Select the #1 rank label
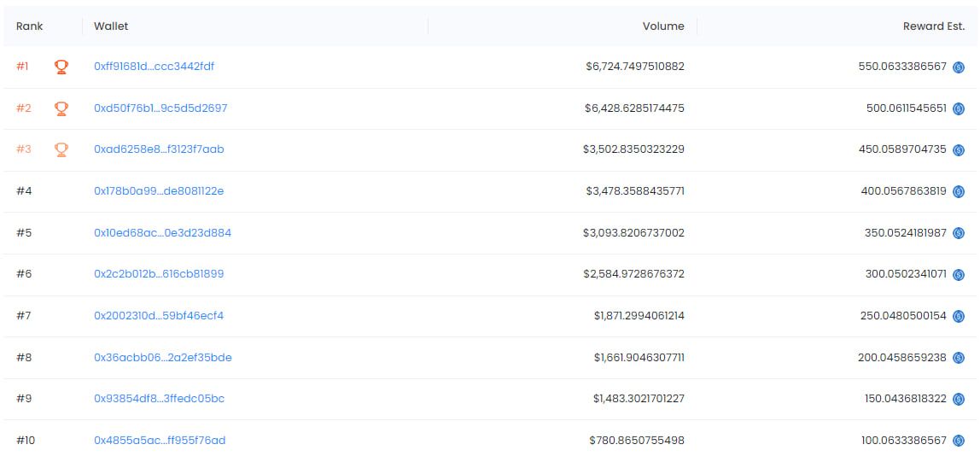Image resolution: width=980 pixels, height=462 pixels. click(x=22, y=67)
